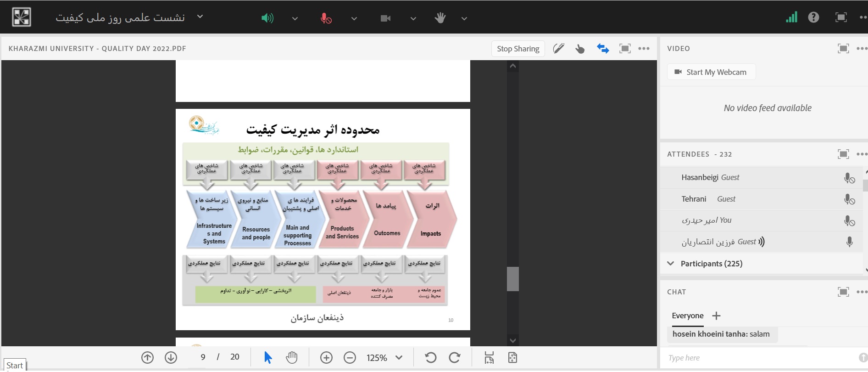Open the Video pod options menu
The width and height of the screenshot is (868, 372).
(862, 49)
